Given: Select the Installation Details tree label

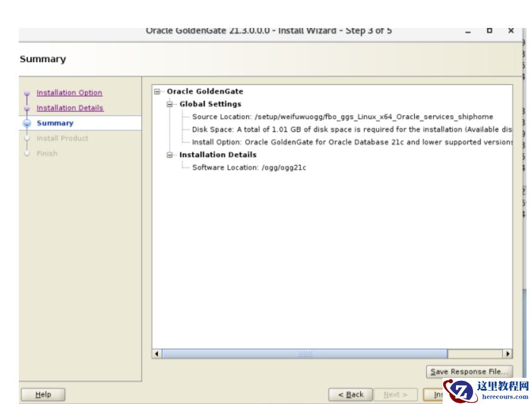Looking at the screenshot, I should pyautogui.click(x=218, y=155).
